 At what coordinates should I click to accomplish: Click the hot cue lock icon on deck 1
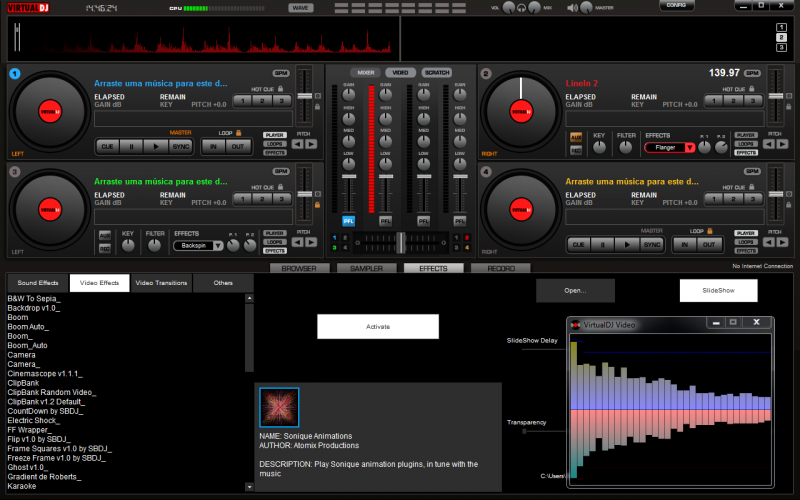point(281,89)
